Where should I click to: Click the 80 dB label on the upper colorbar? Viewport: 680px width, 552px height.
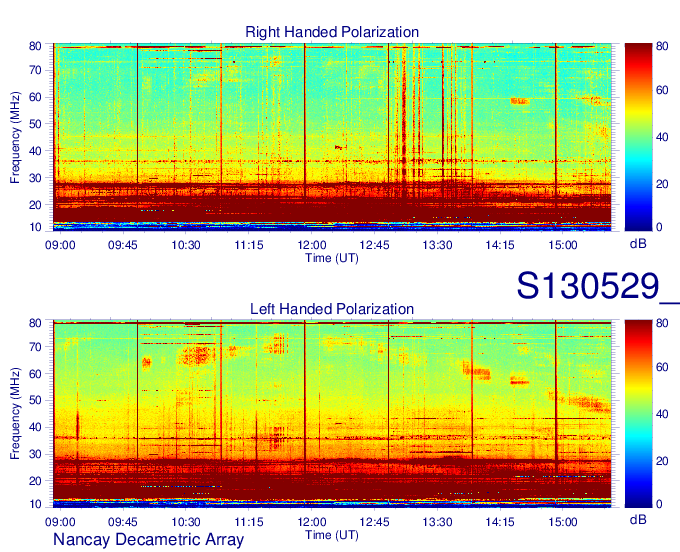pos(662,46)
